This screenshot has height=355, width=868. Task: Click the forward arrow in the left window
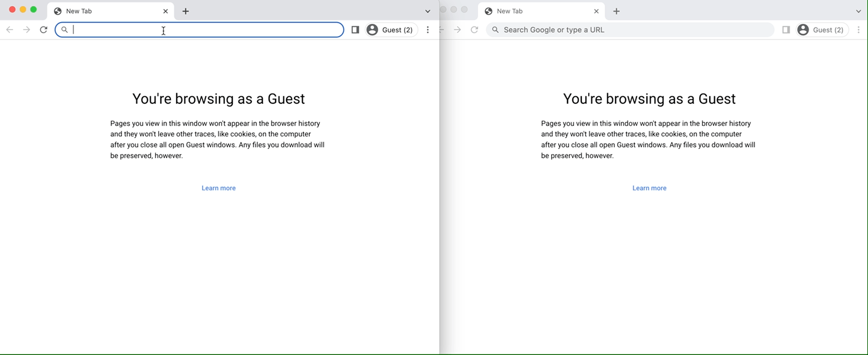click(x=26, y=30)
